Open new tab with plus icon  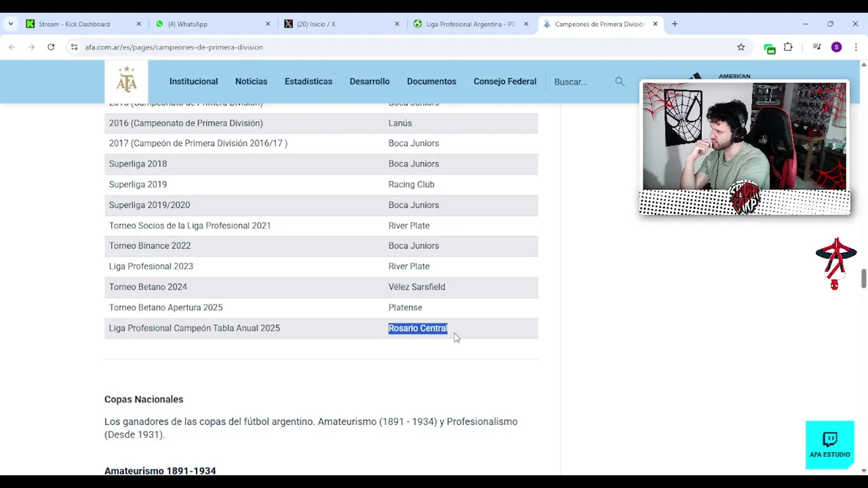point(674,24)
